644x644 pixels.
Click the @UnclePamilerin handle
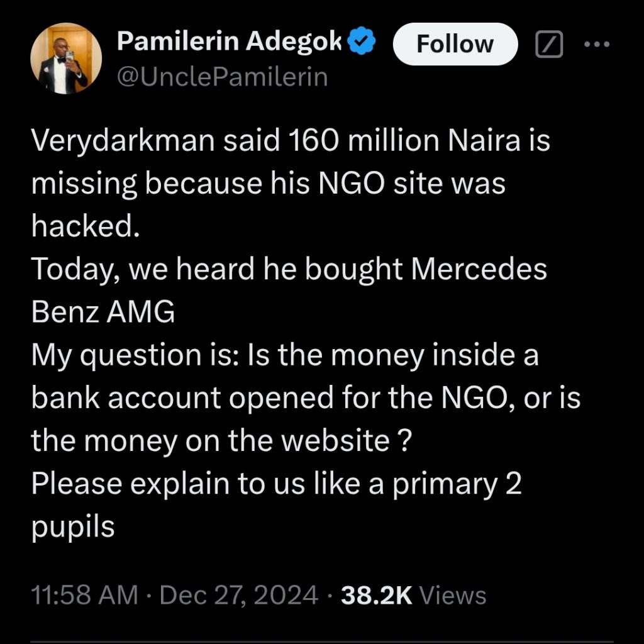222,77
